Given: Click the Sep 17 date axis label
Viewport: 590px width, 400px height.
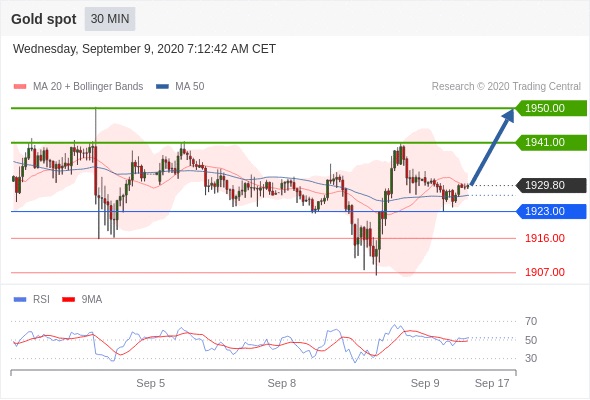Looking at the screenshot, I should 492,383.
